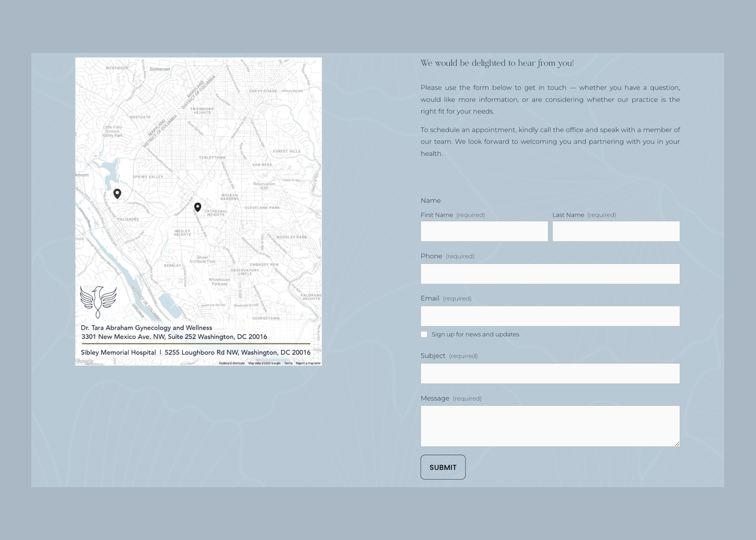This screenshot has height=540, width=756.
Task: Click inside the Message text area
Action: point(550,426)
